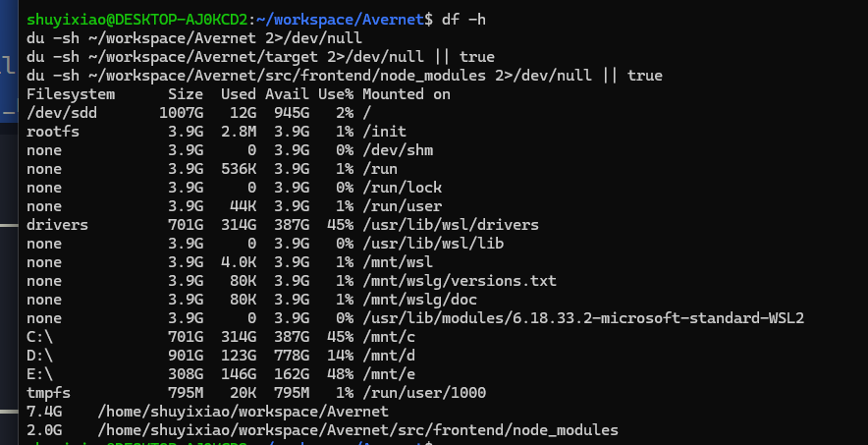Viewport: 868px width, 445px height.
Task: Click the tmpfs filesystem entry
Action: point(48,393)
